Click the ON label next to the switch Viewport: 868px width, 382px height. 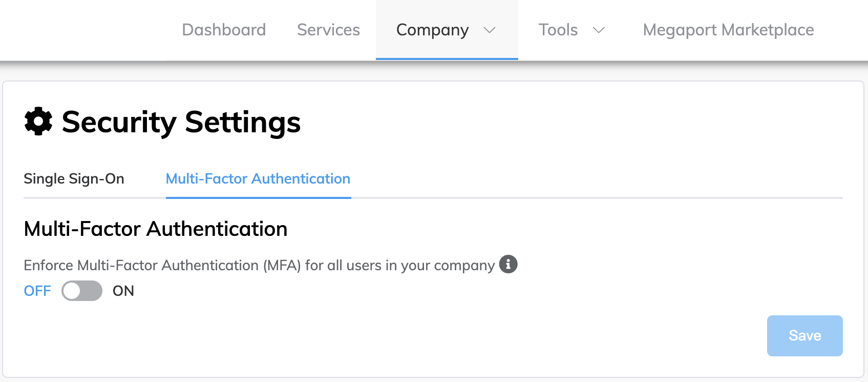coord(123,291)
